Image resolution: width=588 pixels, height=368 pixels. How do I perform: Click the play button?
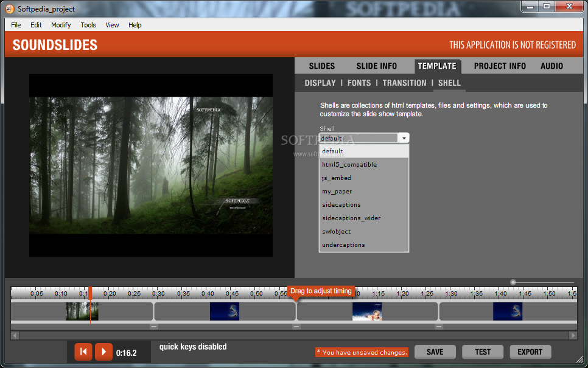103,352
